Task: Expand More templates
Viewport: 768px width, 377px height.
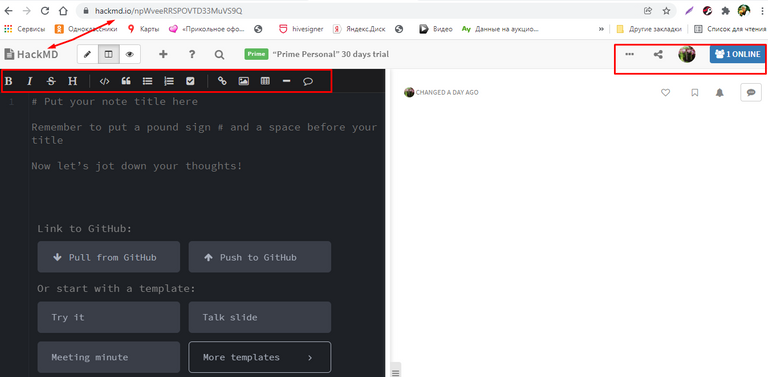Action: [x=260, y=357]
